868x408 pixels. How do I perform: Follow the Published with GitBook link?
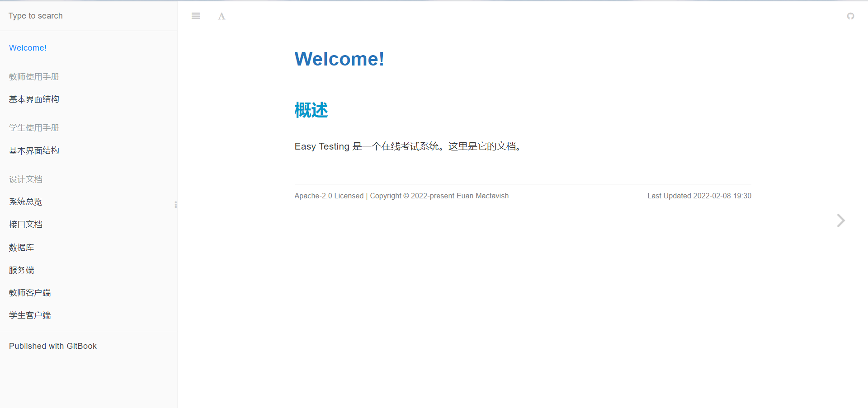point(53,346)
